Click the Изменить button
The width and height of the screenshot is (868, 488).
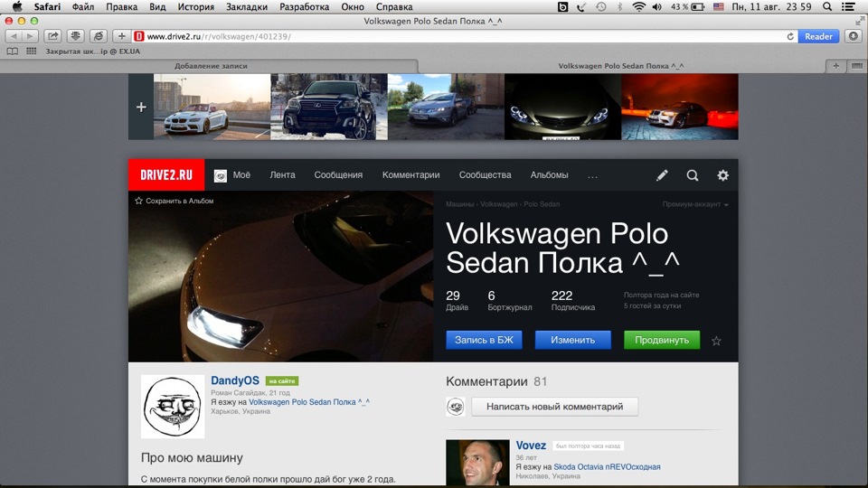tap(572, 340)
